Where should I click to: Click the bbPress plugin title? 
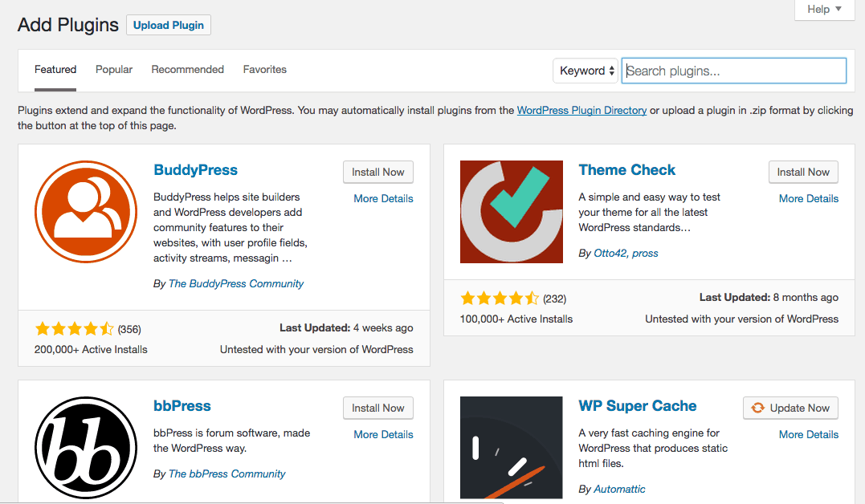coord(182,406)
